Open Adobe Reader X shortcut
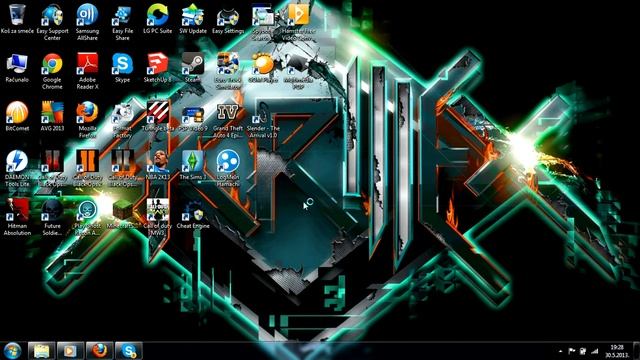The image size is (640, 360). click(x=87, y=71)
